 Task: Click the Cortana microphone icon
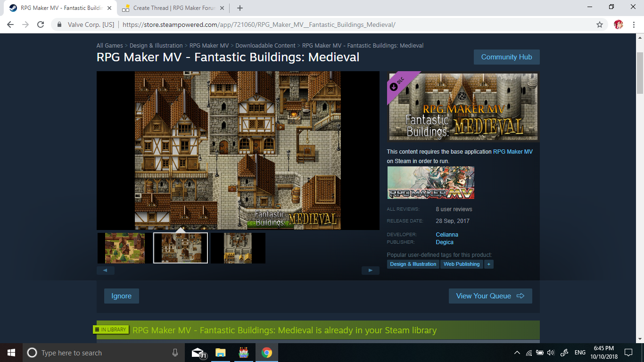tap(175, 353)
